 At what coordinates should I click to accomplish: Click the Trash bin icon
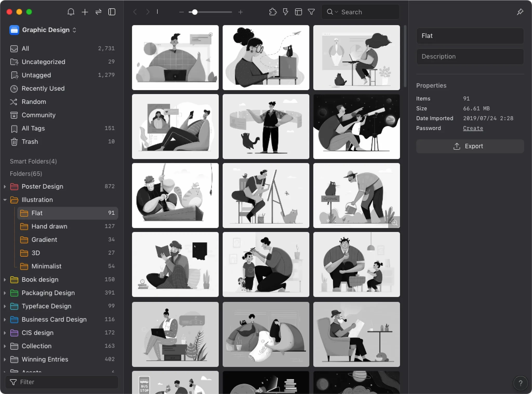click(14, 142)
